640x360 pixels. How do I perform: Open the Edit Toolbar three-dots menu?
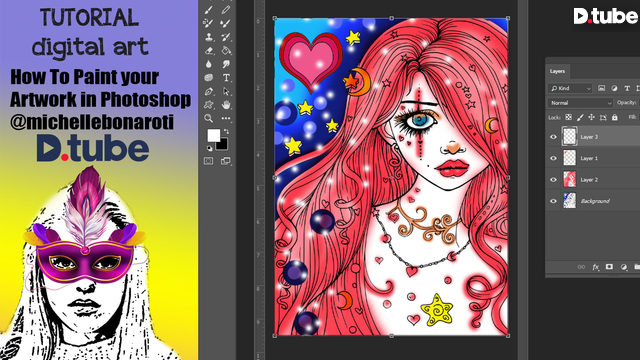click(226, 118)
